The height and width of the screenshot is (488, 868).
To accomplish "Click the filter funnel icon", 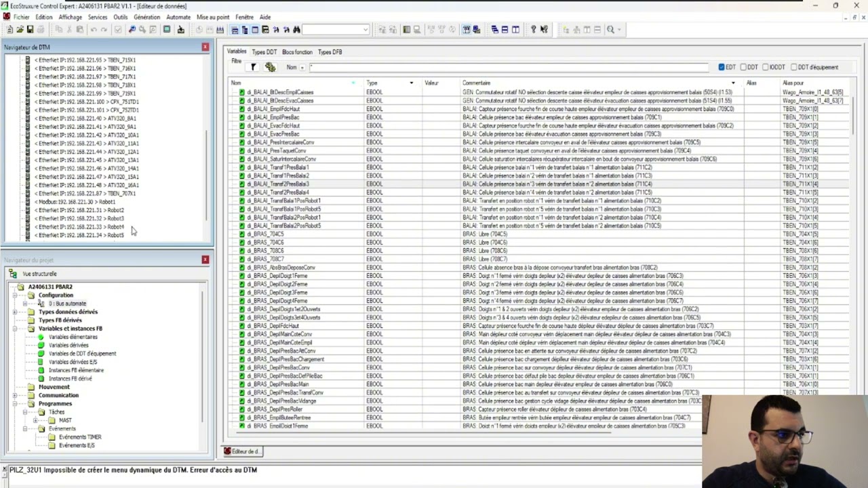I will 254,67.
